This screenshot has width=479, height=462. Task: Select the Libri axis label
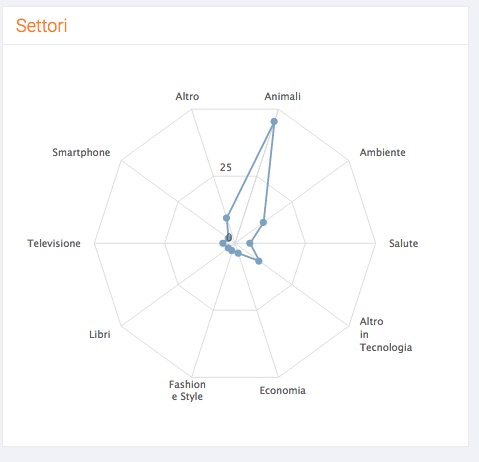(x=100, y=334)
